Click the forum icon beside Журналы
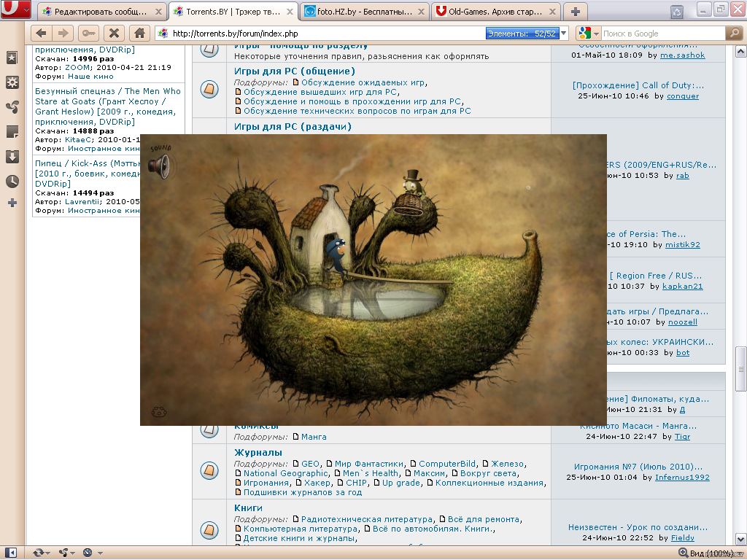Image resolution: width=747 pixels, height=560 pixels. tap(209, 470)
